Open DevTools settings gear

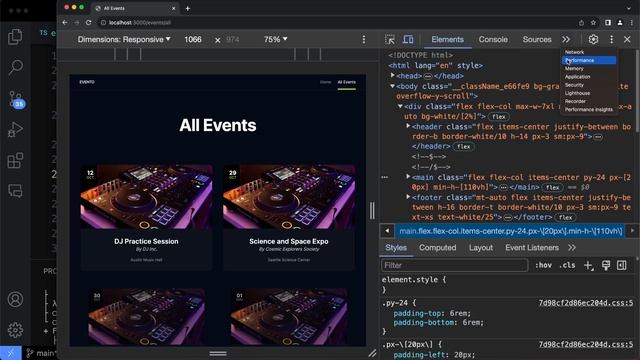click(593, 40)
